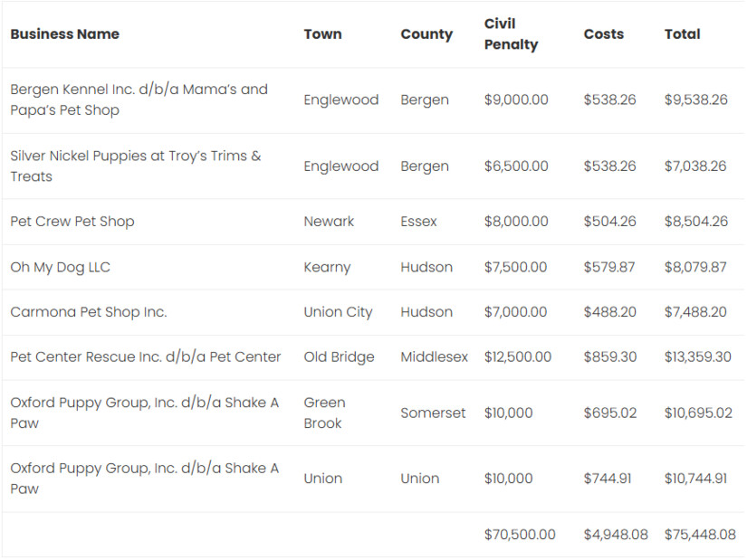Select the Bergen Kennel Inc. business name
747x560 pixels.
139,100
